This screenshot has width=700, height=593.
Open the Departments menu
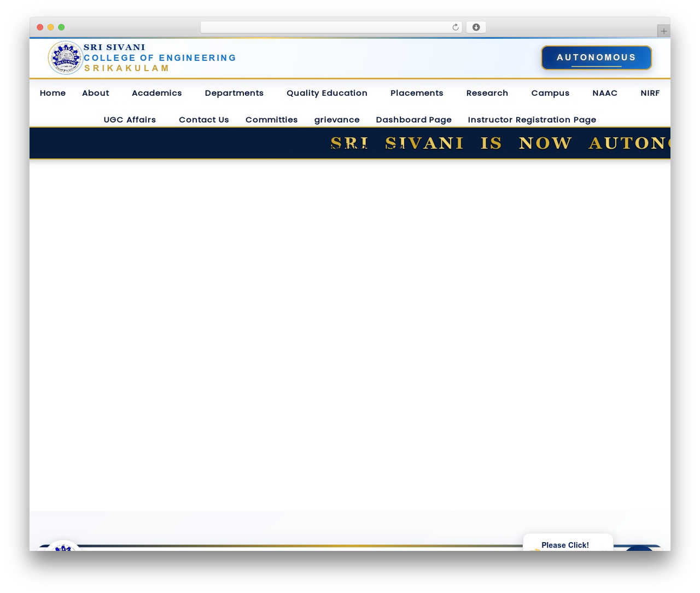coord(234,93)
